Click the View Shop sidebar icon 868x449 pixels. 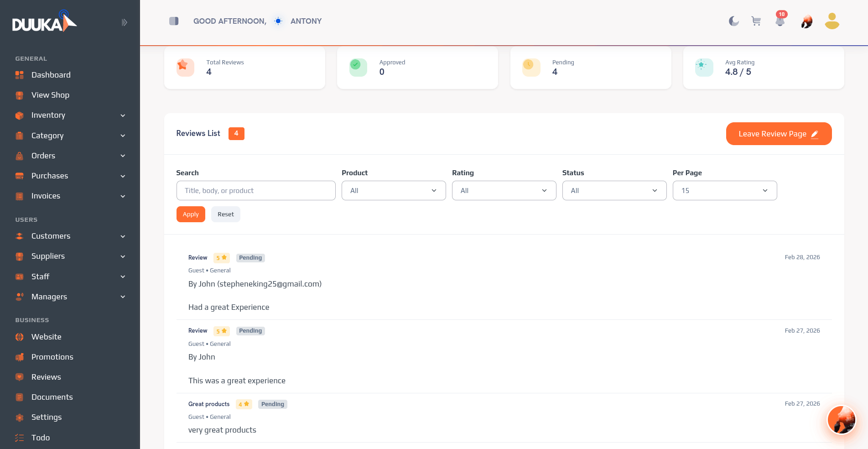pos(19,95)
